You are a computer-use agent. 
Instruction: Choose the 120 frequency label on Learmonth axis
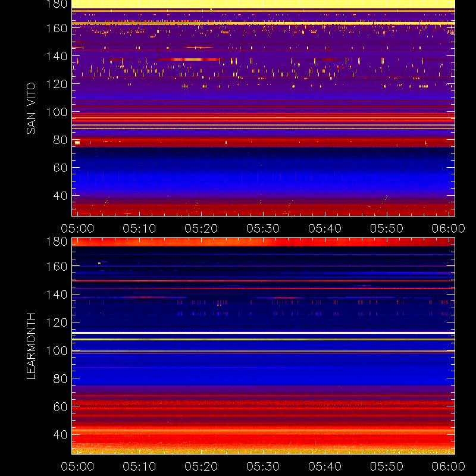pos(57,322)
